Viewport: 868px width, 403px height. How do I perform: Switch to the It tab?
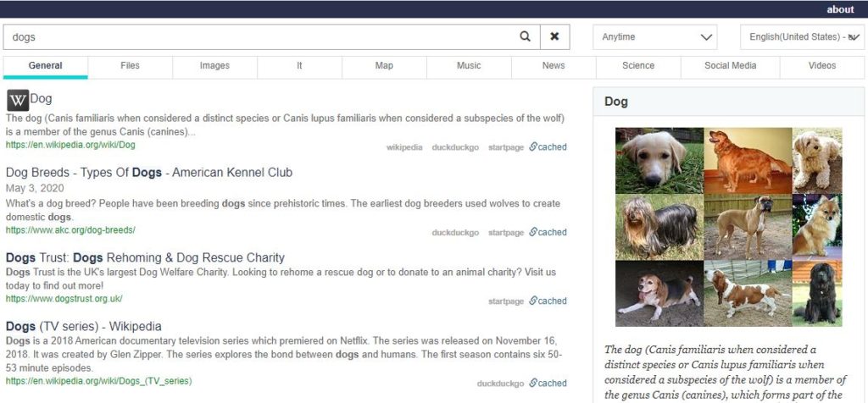[299, 66]
